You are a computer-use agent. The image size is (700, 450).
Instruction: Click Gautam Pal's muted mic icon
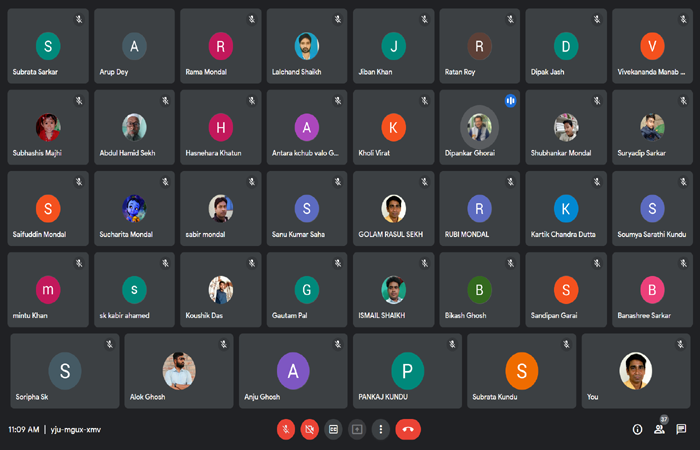(x=338, y=263)
